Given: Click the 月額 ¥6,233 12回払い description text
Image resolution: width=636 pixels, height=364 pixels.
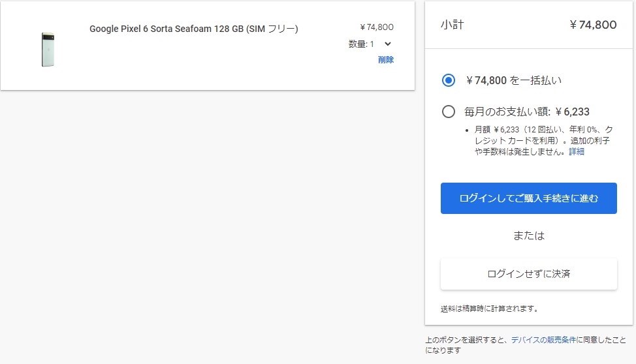Looking at the screenshot, I should 543,141.
